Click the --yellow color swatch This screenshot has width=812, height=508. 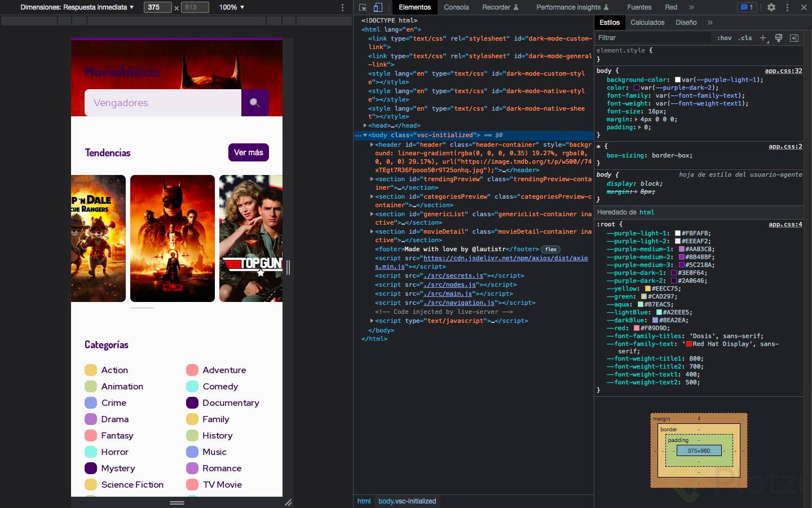(648, 288)
